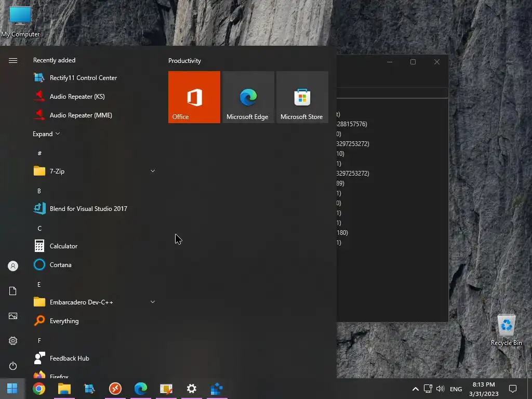Click the letter F section header
Image resolution: width=532 pixels, height=399 pixels.
coord(39,340)
